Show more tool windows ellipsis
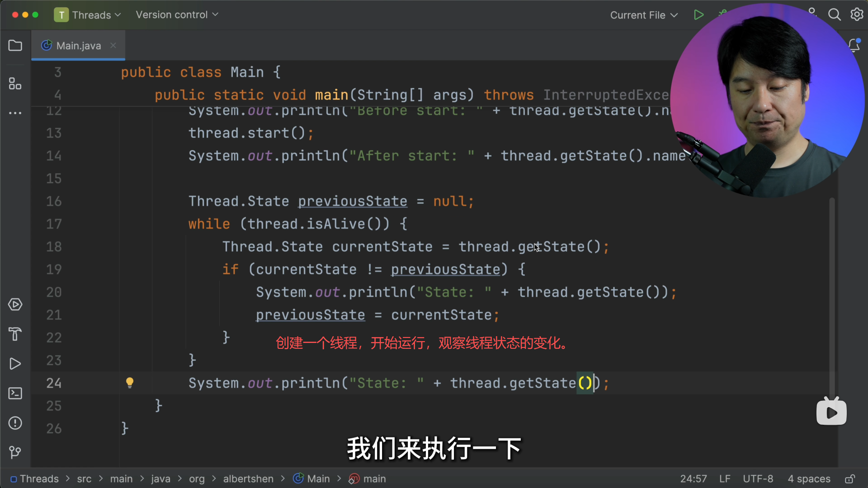This screenshot has width=868, height=488. (x=15, y=113)
